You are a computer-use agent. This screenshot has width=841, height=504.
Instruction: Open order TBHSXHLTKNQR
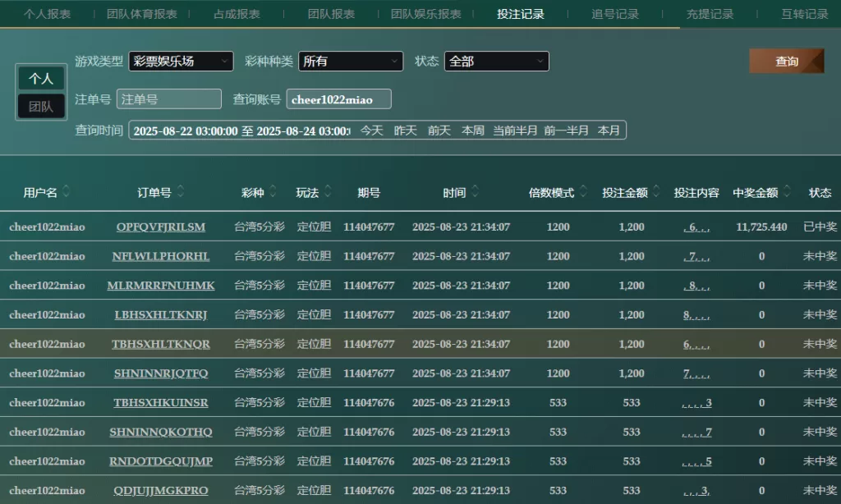(161, 344)
